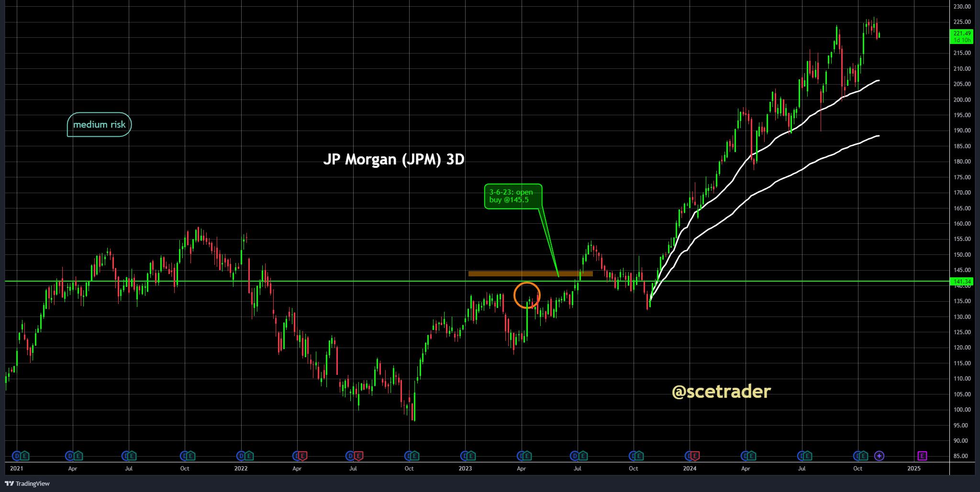Select the earnings marker above Oct 2023
The width and height of the screenshot is (980, 492).
[x=639, y=456]
